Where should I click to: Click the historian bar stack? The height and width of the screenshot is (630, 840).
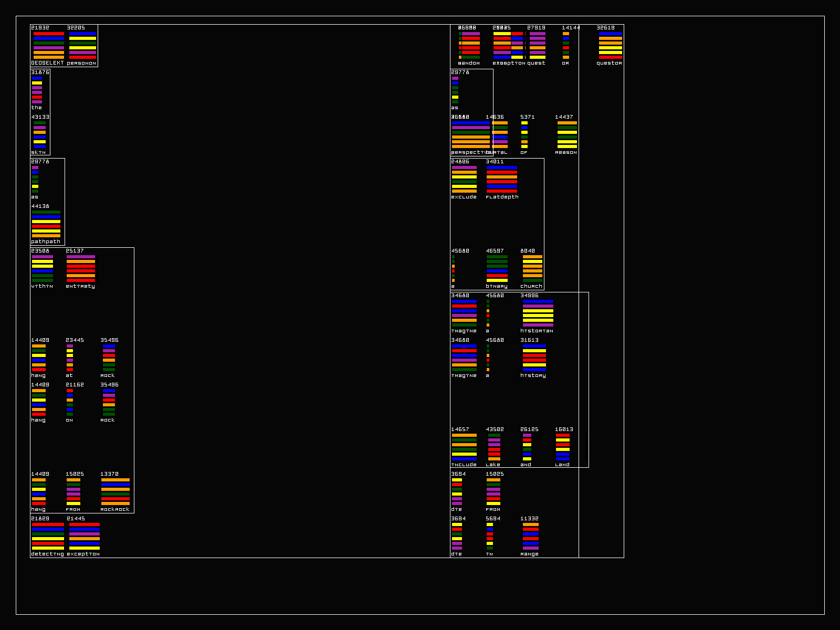538,313
